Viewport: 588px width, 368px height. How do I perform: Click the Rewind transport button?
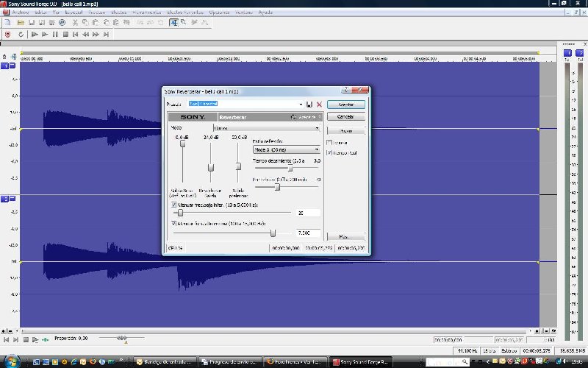tap(85, 35)
